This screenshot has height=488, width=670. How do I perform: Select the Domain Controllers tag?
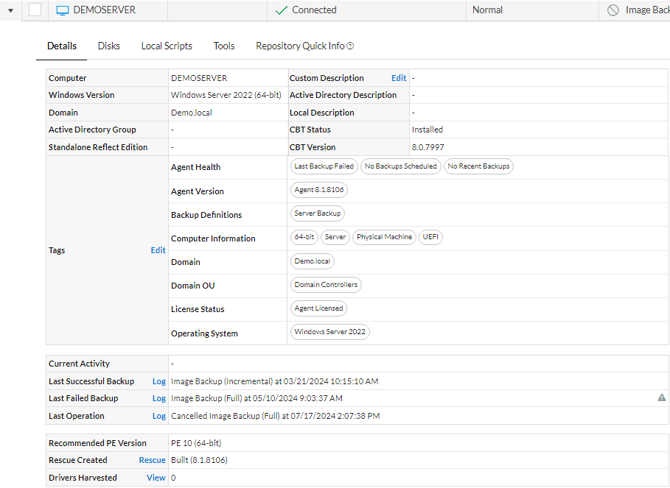(326, 285)
